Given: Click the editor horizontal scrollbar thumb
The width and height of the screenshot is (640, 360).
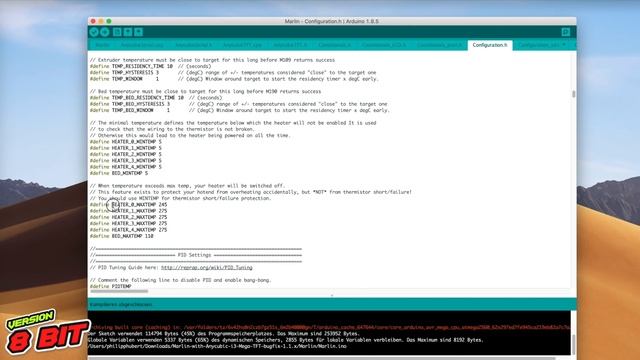Looking at the screenshot, I should [x=119, y=291].
